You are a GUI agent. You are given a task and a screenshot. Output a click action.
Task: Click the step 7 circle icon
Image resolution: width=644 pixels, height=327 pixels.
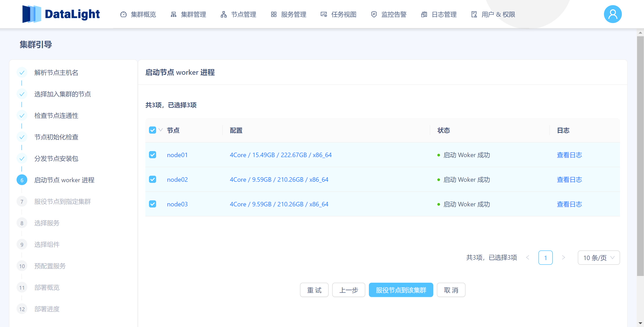click(22, 202)
